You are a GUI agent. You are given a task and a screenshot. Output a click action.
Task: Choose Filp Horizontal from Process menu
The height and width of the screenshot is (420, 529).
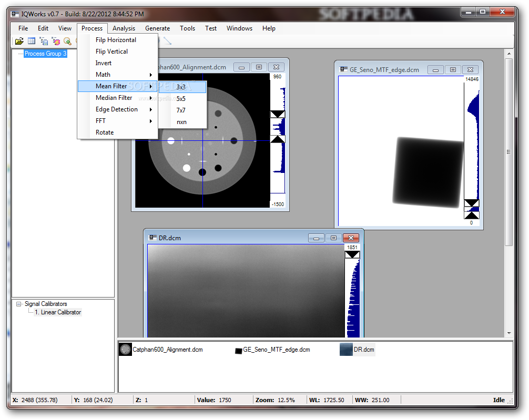click(x=117, y=40)
